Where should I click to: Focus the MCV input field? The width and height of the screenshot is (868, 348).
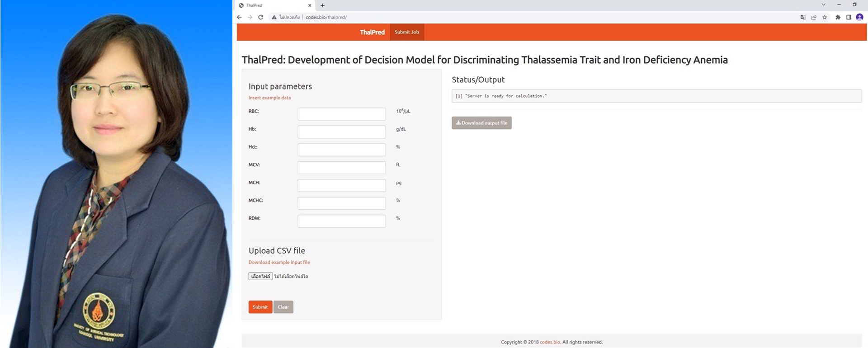click(x=342, y=168)
